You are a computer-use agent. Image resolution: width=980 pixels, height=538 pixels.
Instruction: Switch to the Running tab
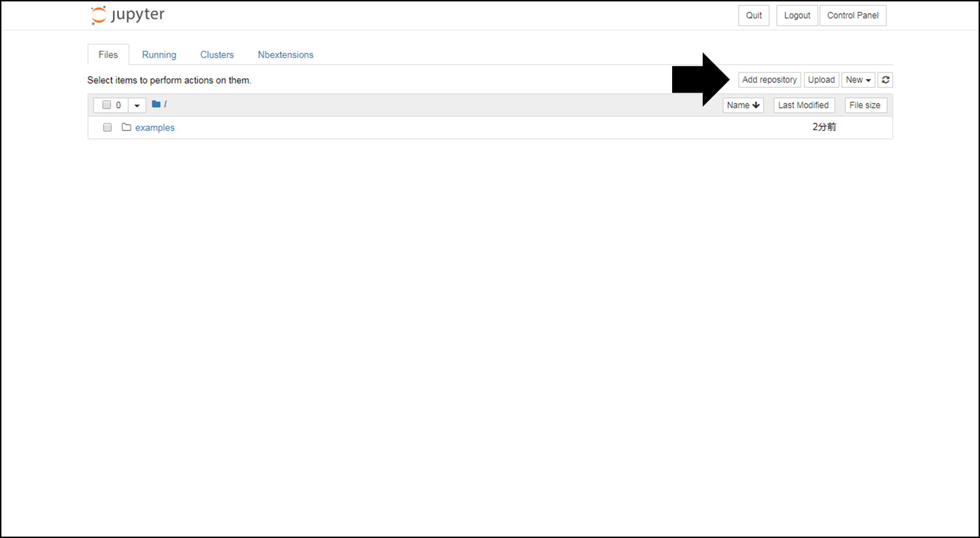point(159,55)
